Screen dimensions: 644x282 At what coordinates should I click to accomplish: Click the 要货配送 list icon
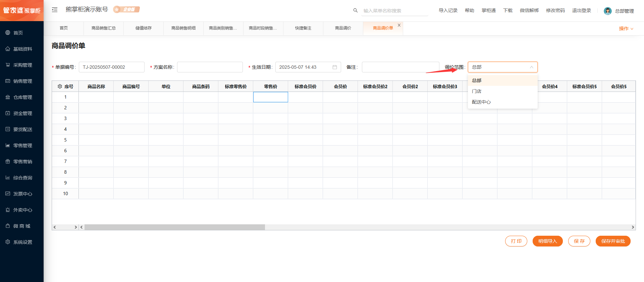pyautogui.click(x=8, y=129)
